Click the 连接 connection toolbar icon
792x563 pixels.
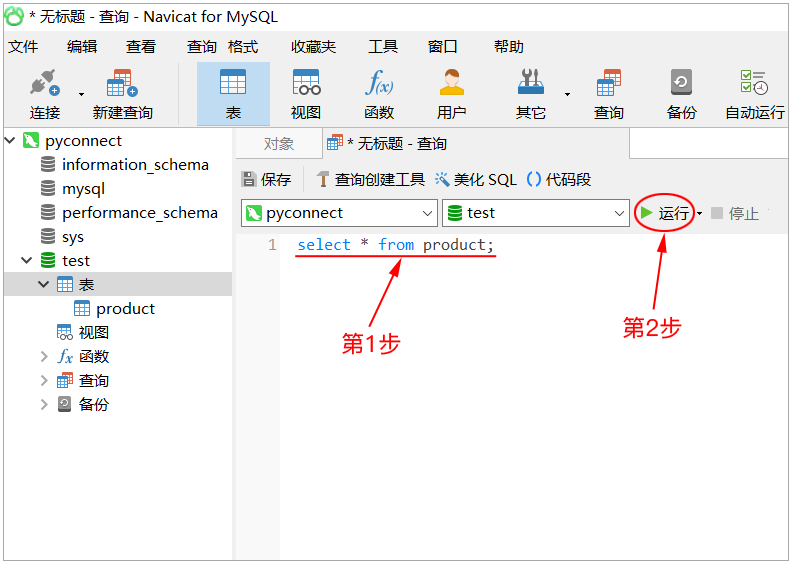coord(44,94)
